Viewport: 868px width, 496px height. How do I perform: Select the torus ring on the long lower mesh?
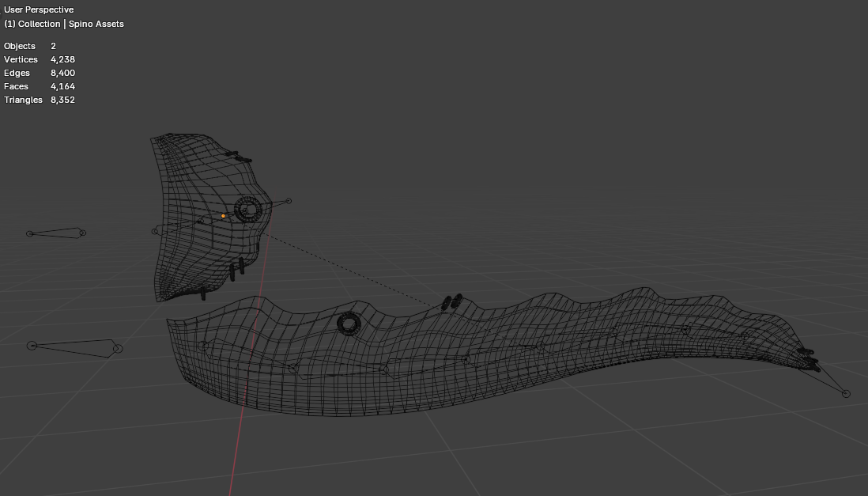coord(349,324)
